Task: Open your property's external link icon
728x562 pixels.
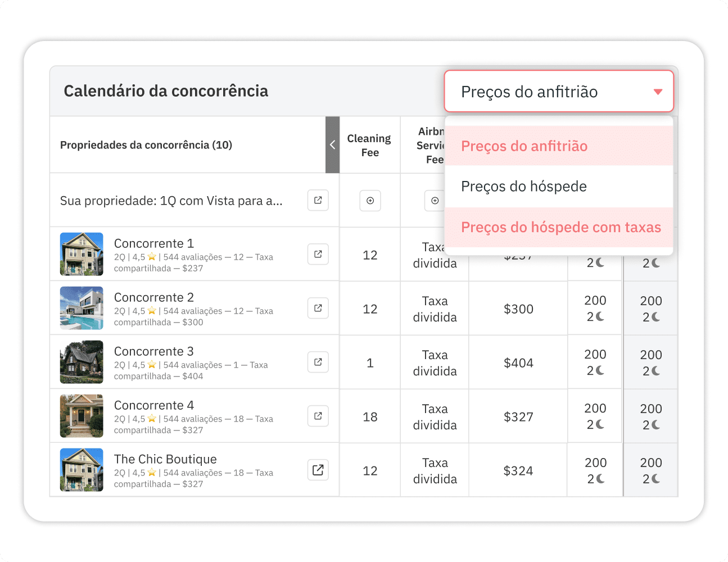Action: pyautogui.click(x=318, y=200)
